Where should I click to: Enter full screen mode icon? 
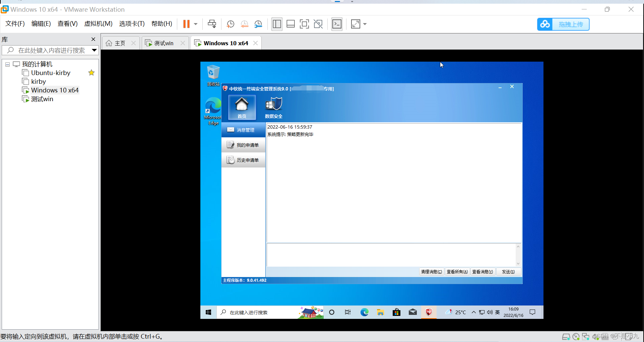(304, 24)
